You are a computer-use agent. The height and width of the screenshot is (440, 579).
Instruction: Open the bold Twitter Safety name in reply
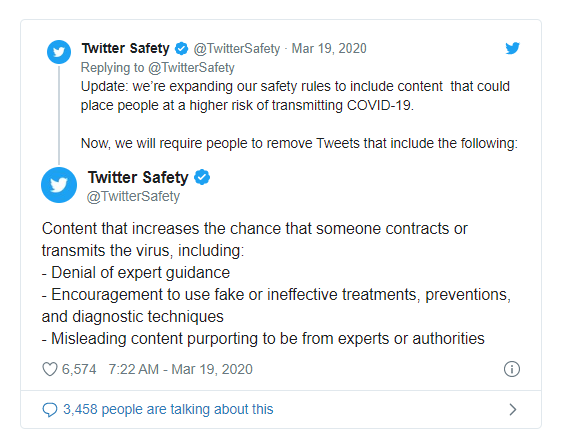pyautogui.click(x=126, y=48)
